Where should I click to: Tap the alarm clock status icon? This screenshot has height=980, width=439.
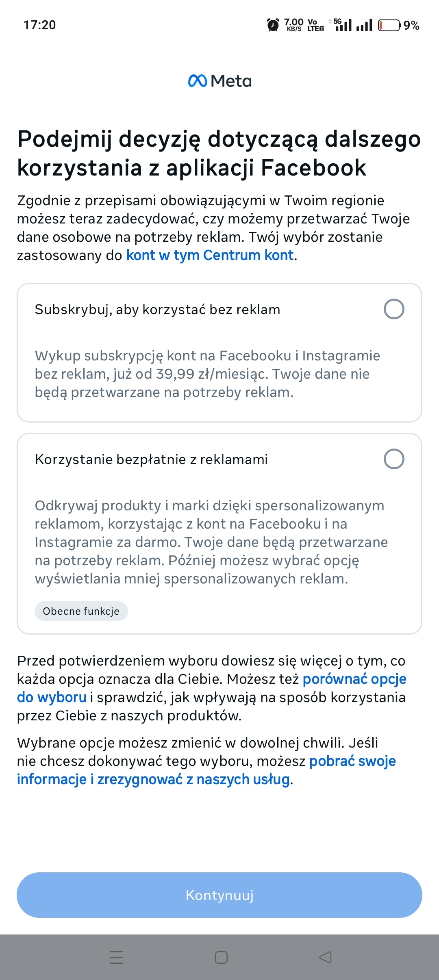pos(273,25)
